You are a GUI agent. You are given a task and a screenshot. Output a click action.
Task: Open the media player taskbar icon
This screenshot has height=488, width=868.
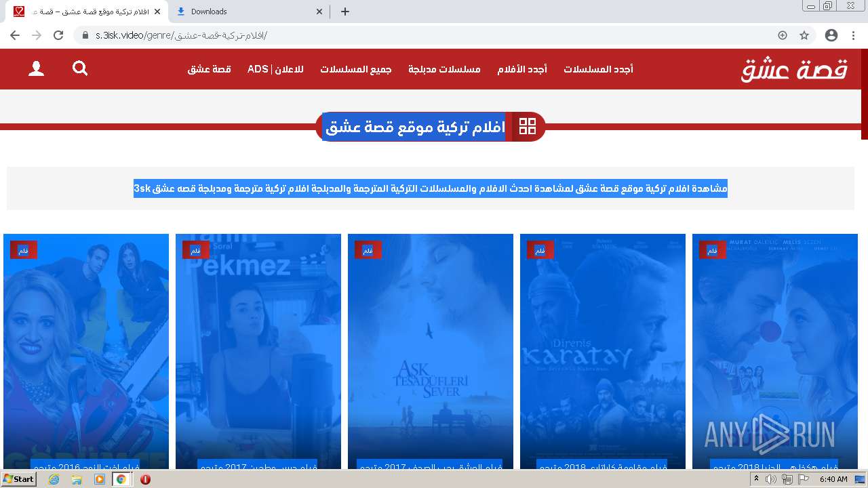click(x=100, y=479)
